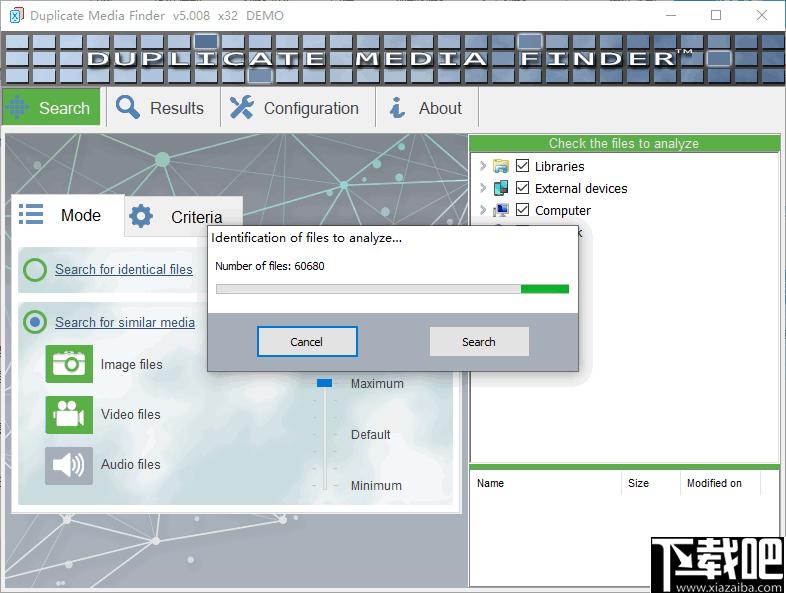Viewport: 786px width, 593px height.
Task: Click the app icon in title bar
Action: click(17, 16)
